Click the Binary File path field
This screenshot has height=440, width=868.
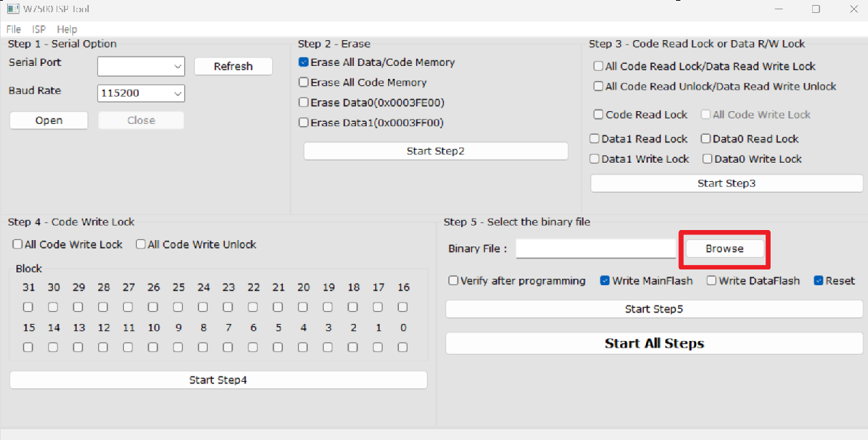[595, 249]
